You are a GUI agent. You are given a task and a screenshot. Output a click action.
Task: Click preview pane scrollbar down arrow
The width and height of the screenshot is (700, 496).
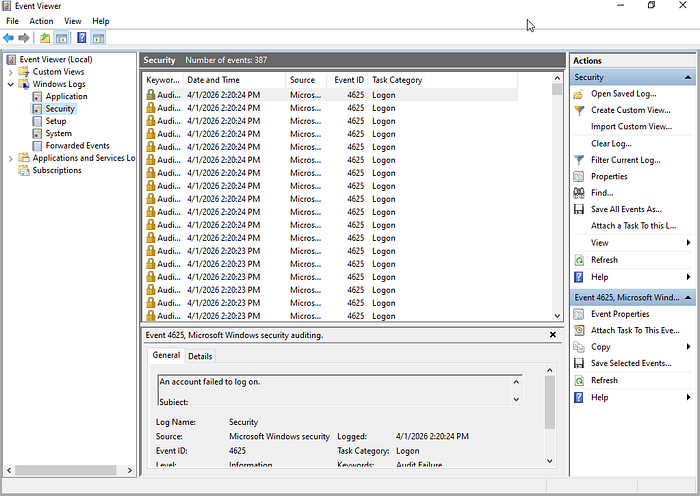pos(550,461)
